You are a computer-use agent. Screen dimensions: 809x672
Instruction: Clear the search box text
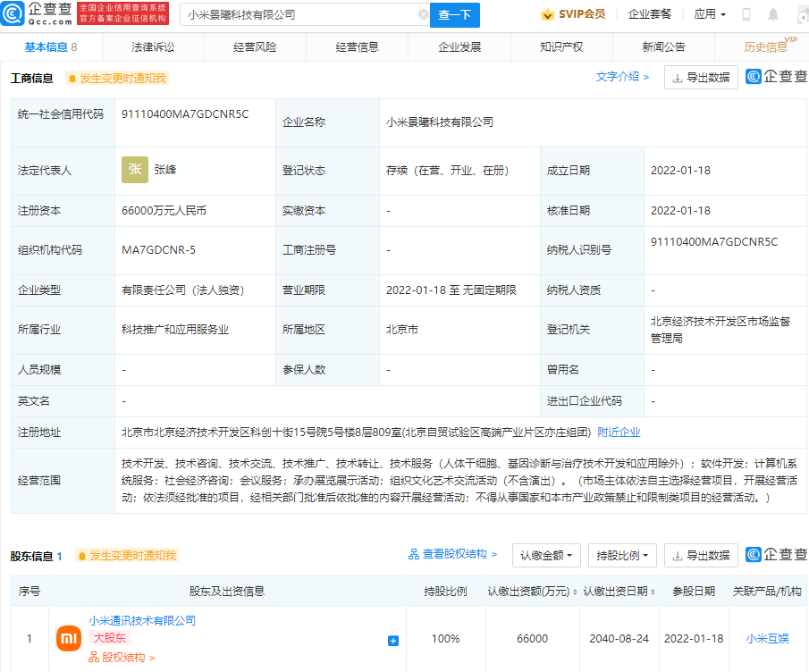click(x=423, y=14)
